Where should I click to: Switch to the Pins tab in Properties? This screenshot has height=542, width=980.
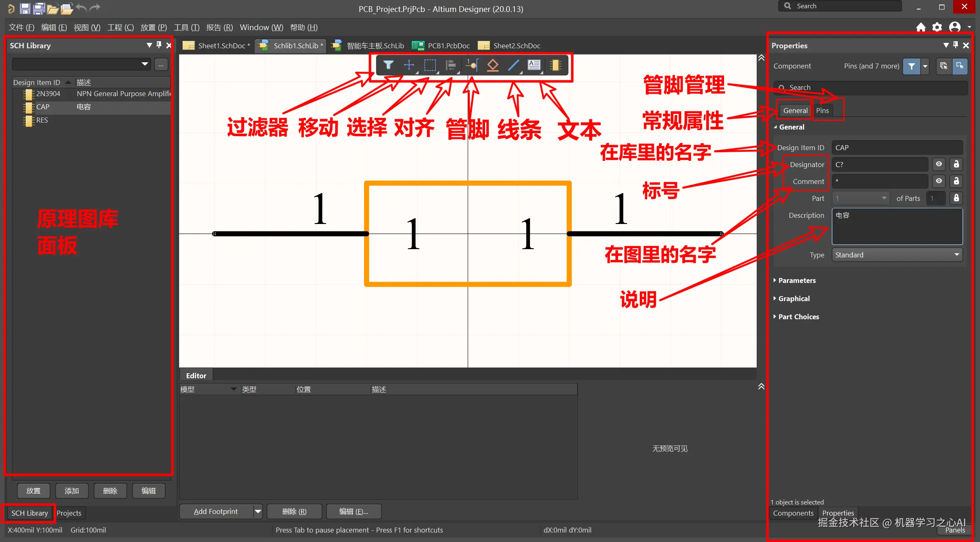[822, 110]
